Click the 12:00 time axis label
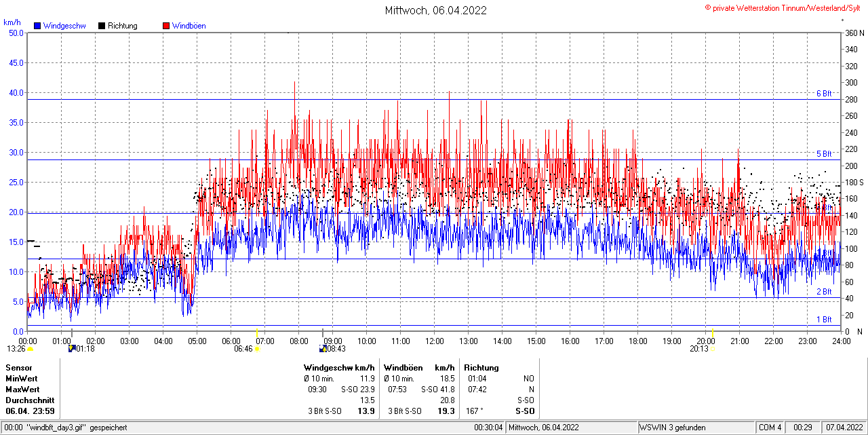 (x=435, y=341)
